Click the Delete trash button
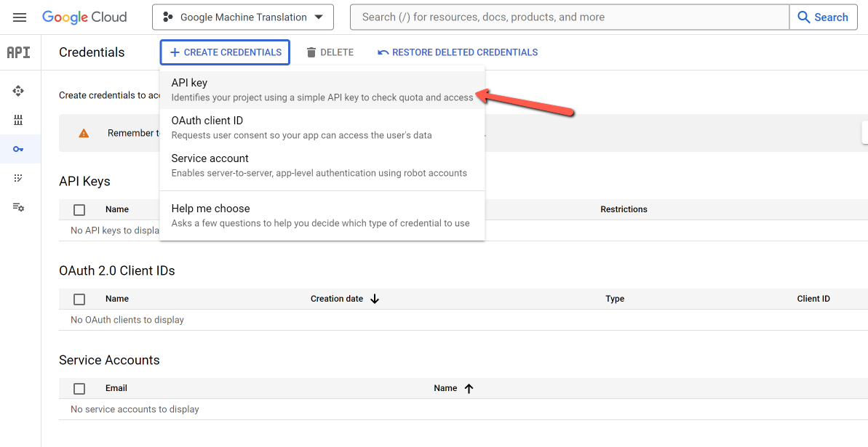 (330, 52)
